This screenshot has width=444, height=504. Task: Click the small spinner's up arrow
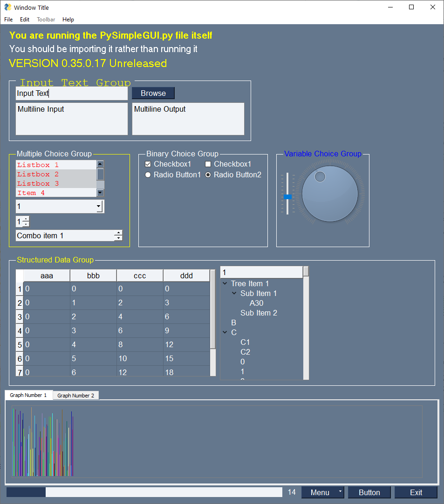[26, 219]
